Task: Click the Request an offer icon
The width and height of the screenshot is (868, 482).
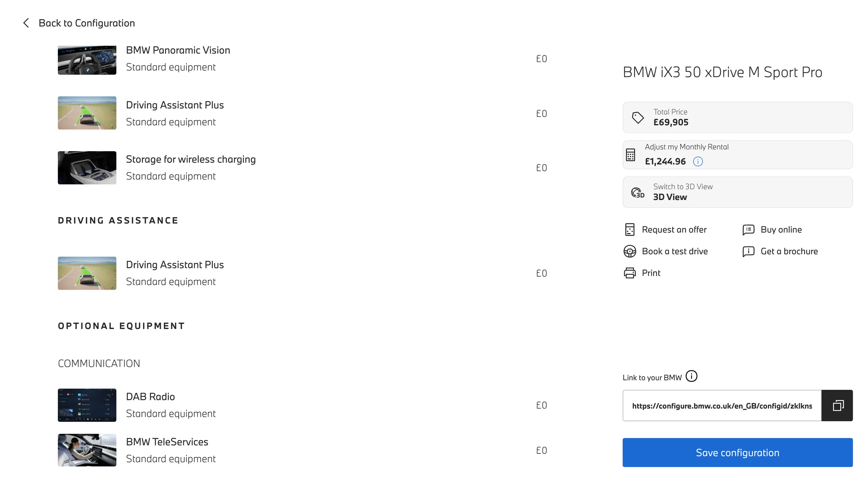Action: coord(630,230)
